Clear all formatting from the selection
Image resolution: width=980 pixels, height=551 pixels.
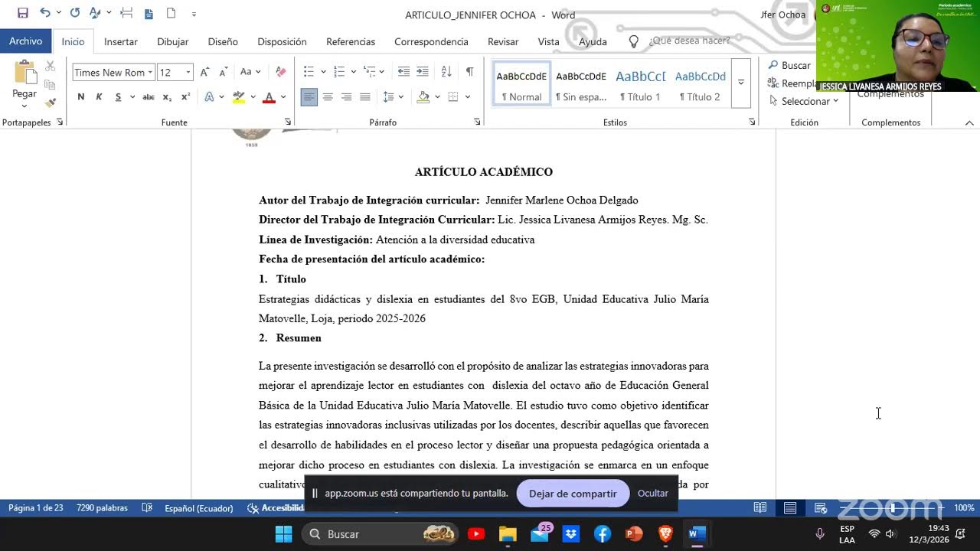[x=281, y=72]
